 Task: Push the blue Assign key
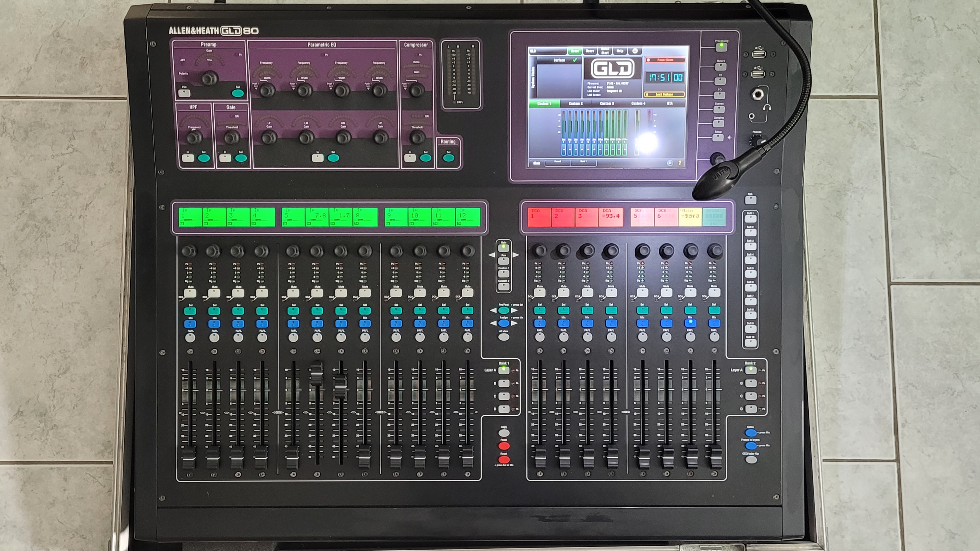[504, 324]
